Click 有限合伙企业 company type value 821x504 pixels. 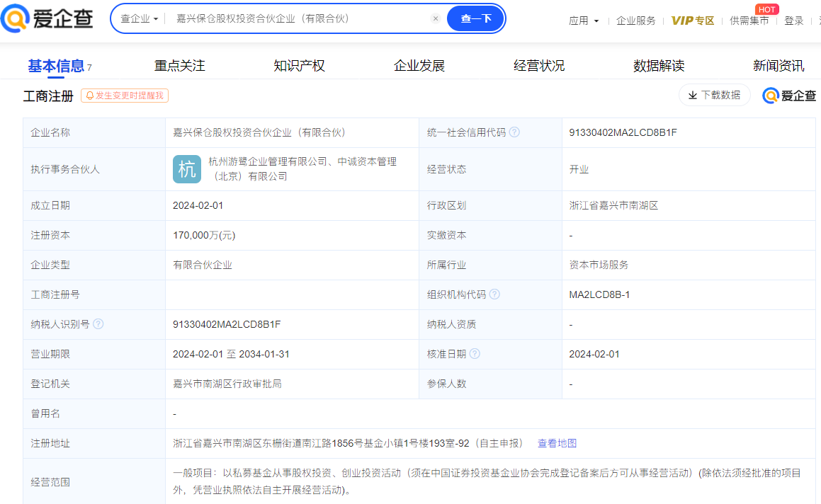tap(202, 265)
